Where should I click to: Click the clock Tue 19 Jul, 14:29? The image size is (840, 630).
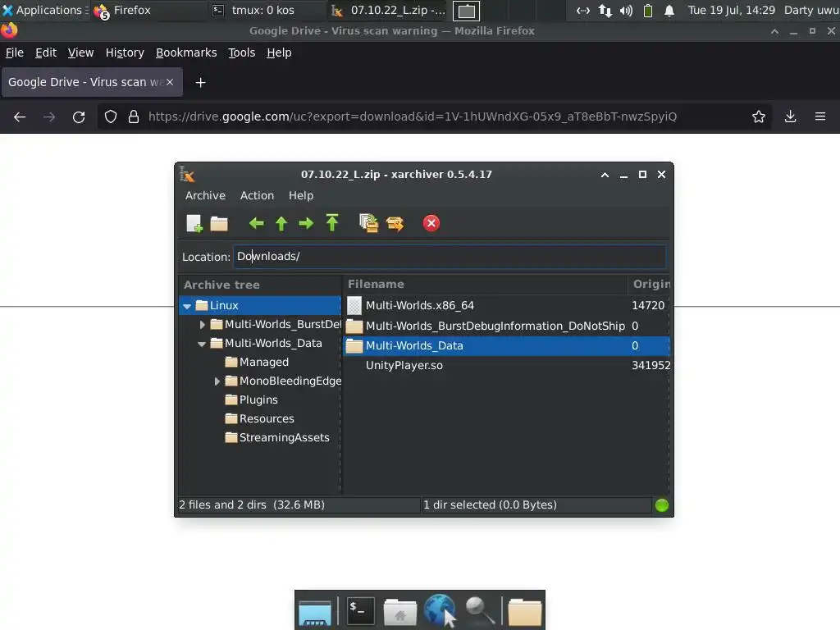click(x=731, y=10)
